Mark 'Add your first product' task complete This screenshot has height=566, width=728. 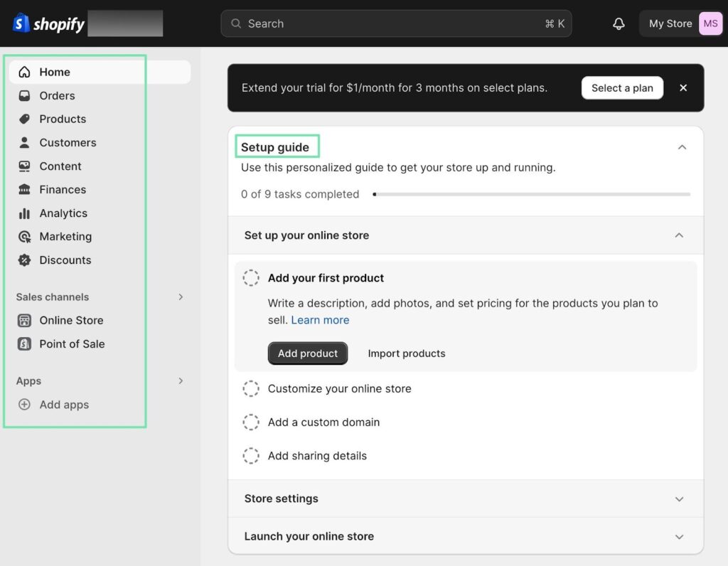(x=251, y=278)
